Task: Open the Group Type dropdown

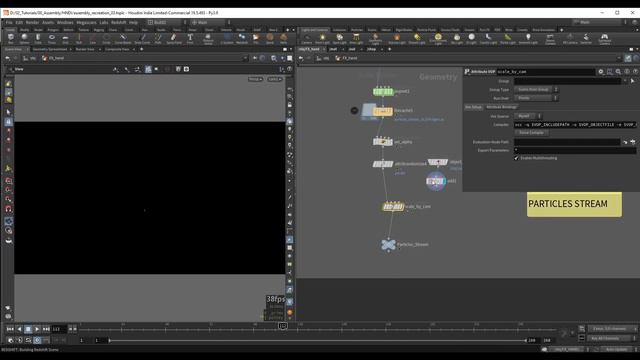Action: 536,89
